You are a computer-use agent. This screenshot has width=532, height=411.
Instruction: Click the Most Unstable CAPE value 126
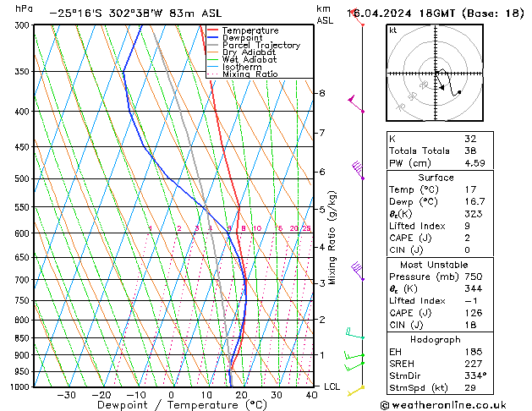[474, 313]
